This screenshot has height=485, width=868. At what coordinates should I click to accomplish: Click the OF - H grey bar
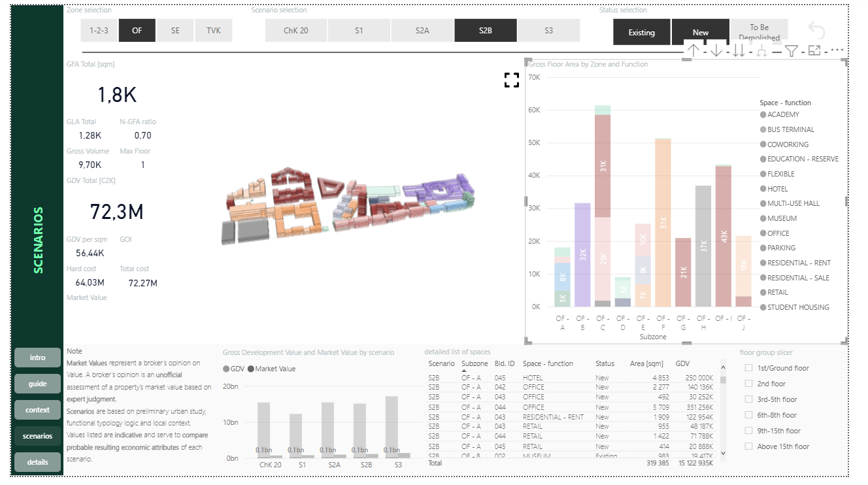coord(703,246)
